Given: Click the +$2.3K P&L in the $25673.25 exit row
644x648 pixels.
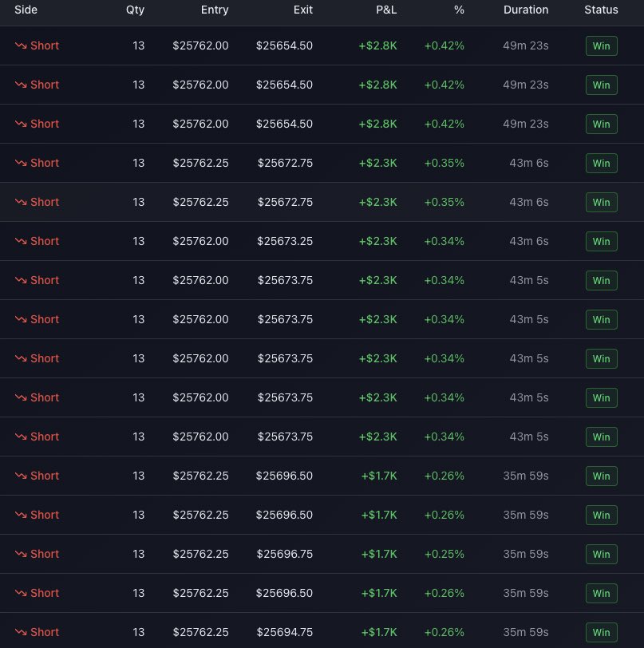Looking at the screenshot, I should pyautogui.click(x=377, y=241).
